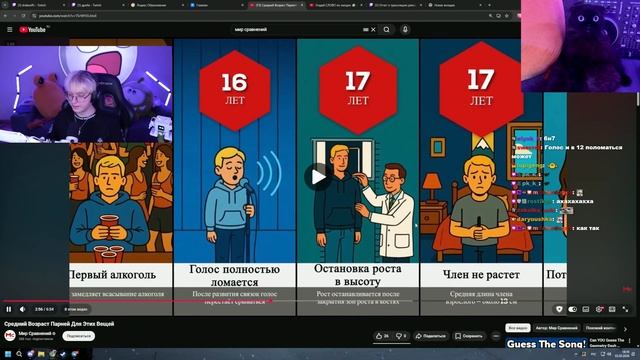Screen dimensions: 640x360
Task: Mute the video using the speaker icon
Action: click(x=22, y=309)
